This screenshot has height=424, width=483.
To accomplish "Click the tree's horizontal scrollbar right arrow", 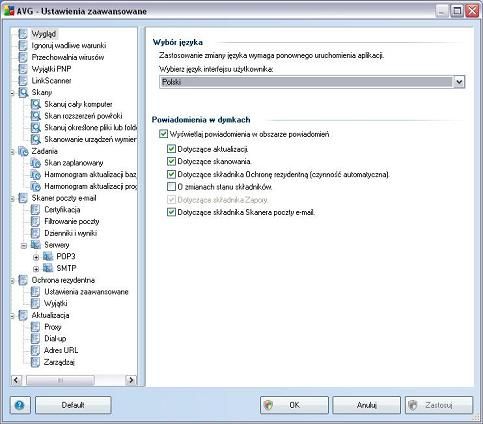I will 131,380.
